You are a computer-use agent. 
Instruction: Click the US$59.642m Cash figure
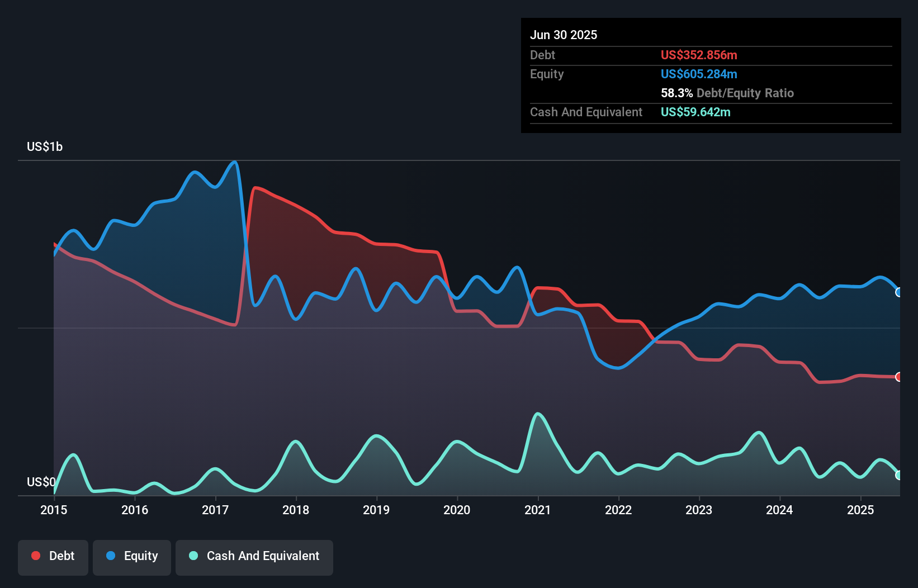[695, 112]
